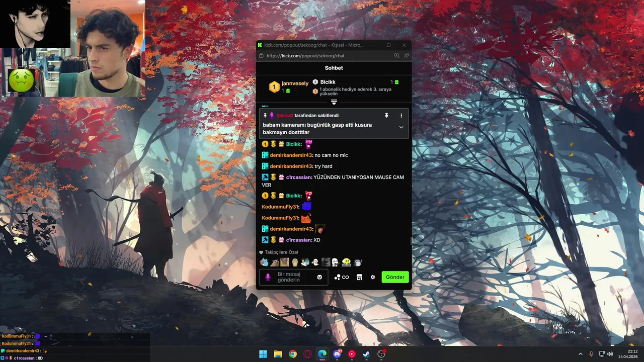
Task: Select the brown cat emote
Action: pyautogui.click(x=274, y=262)
